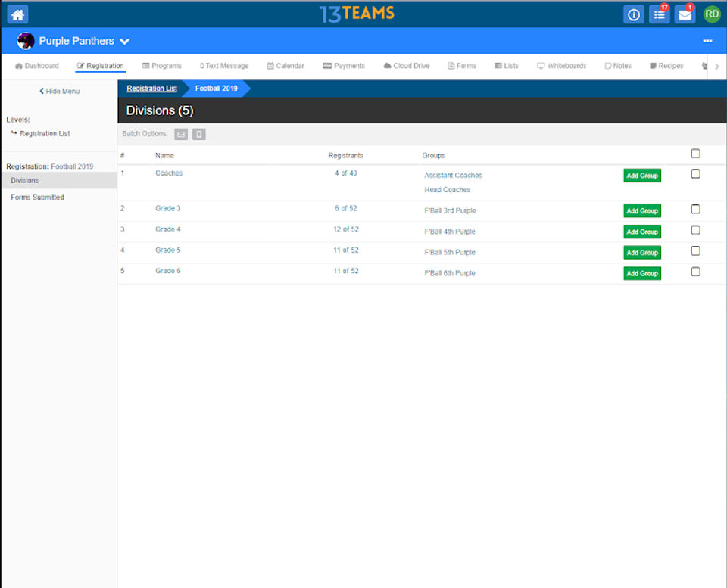Open the Assistant Coaches group
Screen dimensions: 727x588
pyautogui.click(x=453, y=175)
